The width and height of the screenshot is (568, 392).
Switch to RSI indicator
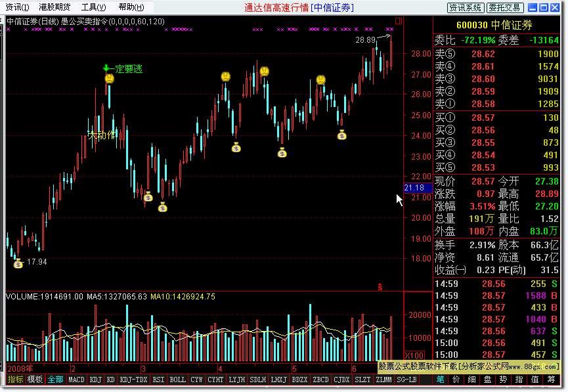[158, 380]
